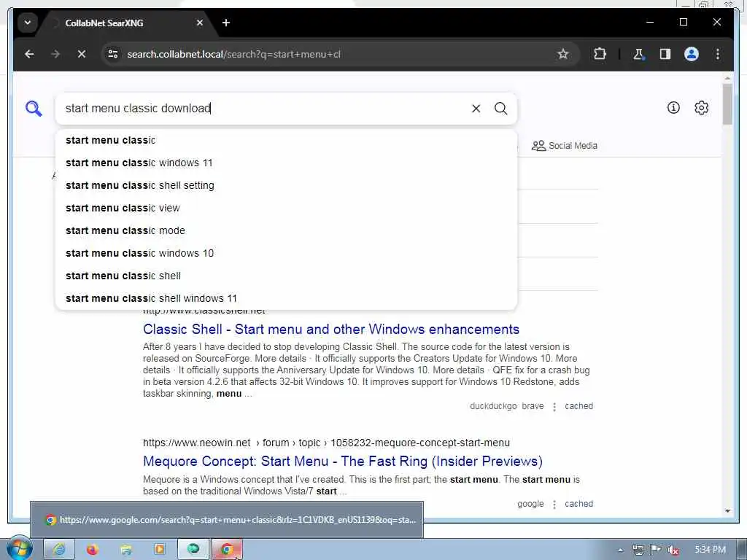
Task: Open Classic Shell result title link
Action: pyautogui.click(x=331, y=329)
